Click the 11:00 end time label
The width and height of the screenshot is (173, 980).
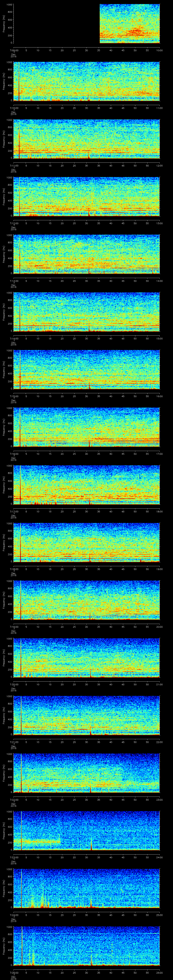click(160, 108)
